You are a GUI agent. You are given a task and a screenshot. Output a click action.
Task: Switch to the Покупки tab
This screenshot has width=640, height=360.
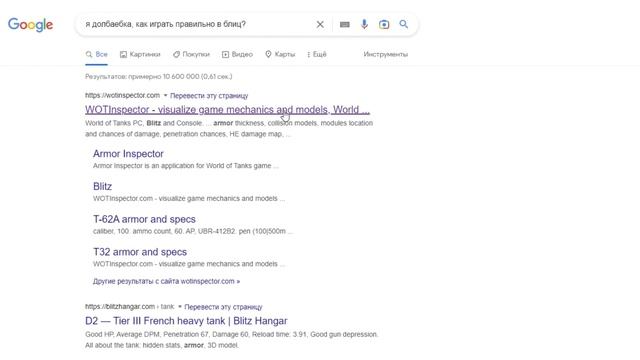click(x=191, y=54)
